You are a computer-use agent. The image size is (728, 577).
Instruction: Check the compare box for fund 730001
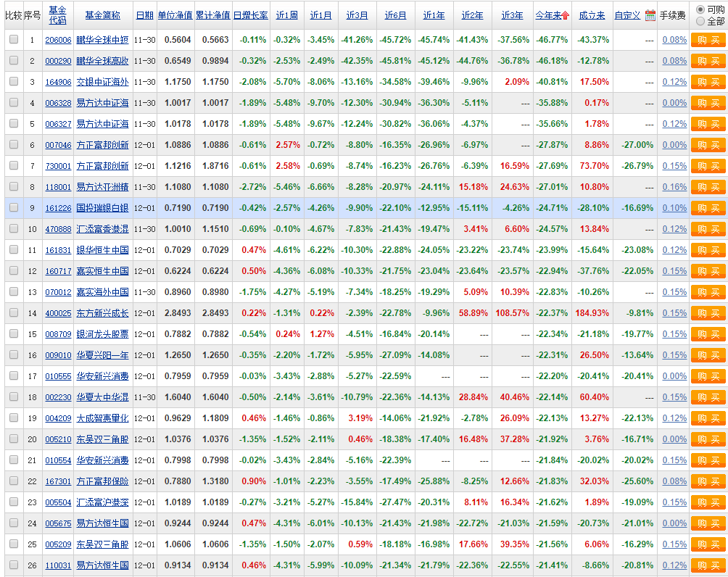click(14, 165)
